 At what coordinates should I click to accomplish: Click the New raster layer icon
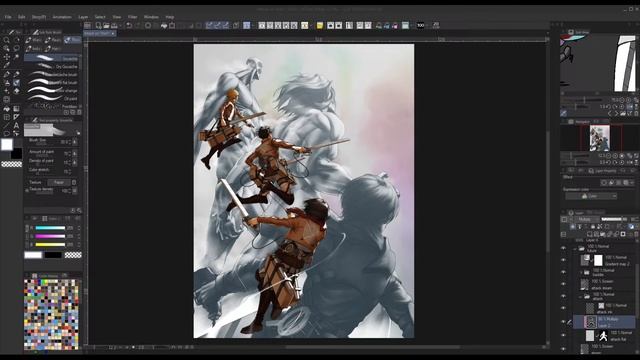[x=589, y=234]
